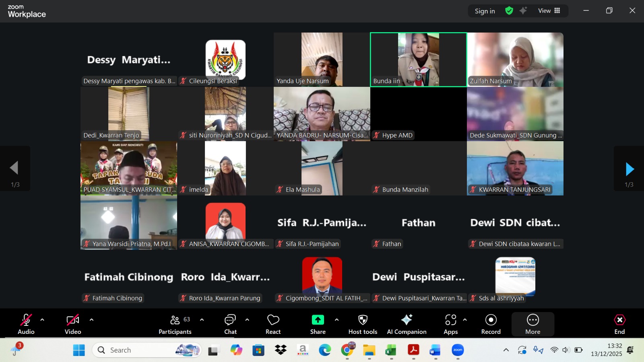
Task: Click the Sign in button
Action: 485,11
